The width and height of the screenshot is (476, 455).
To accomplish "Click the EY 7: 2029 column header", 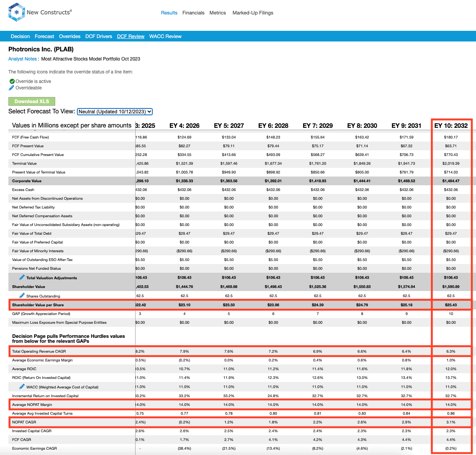I will click(x=318, y=126).
